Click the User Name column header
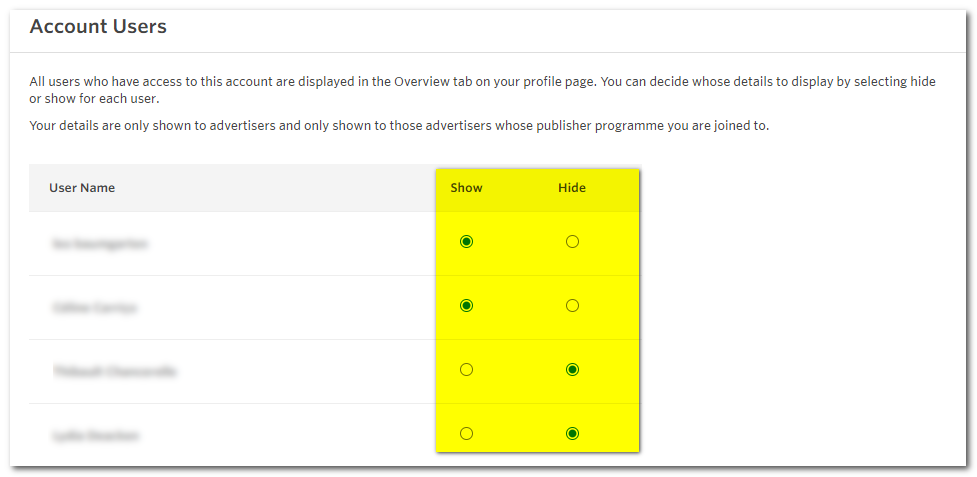977x477 pixels. coord(82,188)
